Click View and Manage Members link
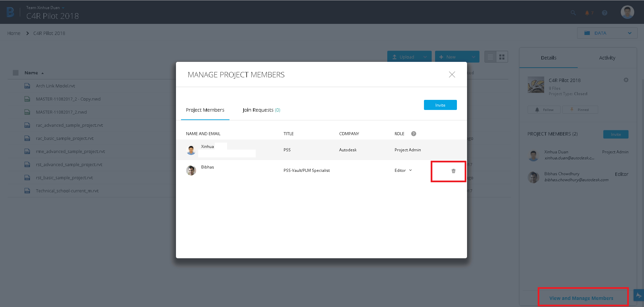 click(x=581, y=298)
